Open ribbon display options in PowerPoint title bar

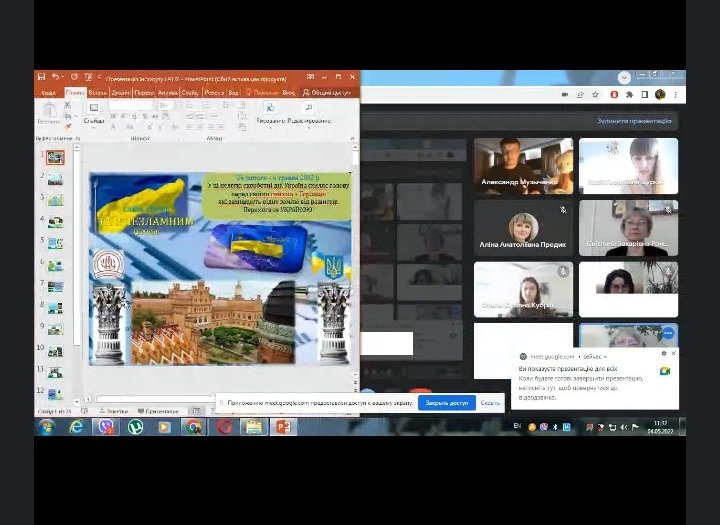(310, 77)
